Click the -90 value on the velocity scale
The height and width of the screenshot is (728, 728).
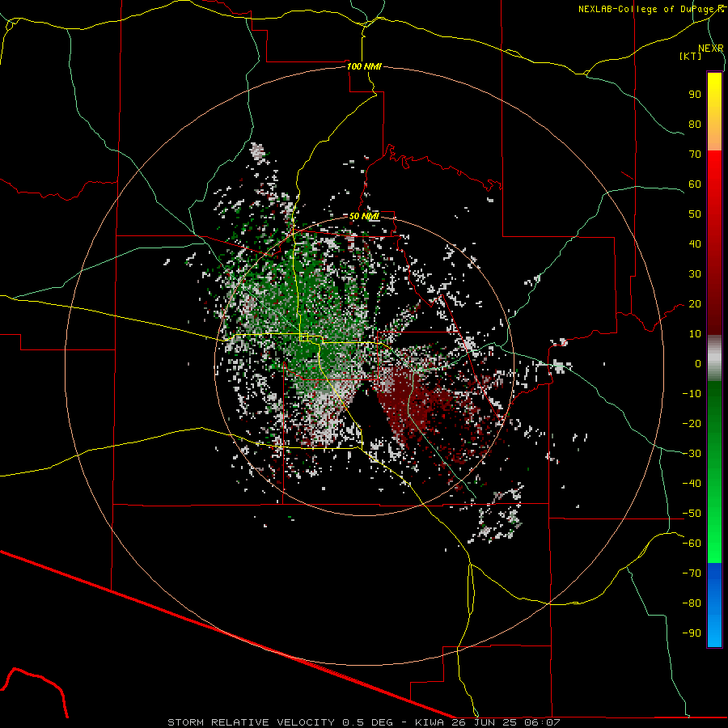[x=692, y=633]
